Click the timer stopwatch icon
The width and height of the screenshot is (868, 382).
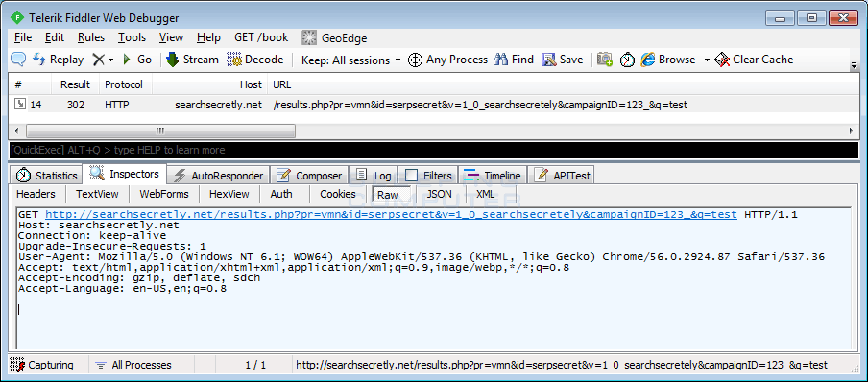click(627, 60)
